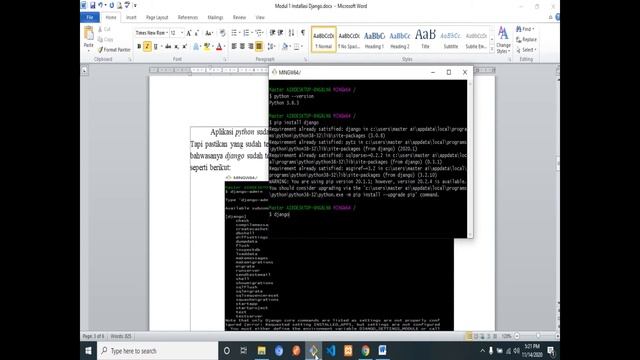
Task: Open the File tab
Action: pos(90,17)
